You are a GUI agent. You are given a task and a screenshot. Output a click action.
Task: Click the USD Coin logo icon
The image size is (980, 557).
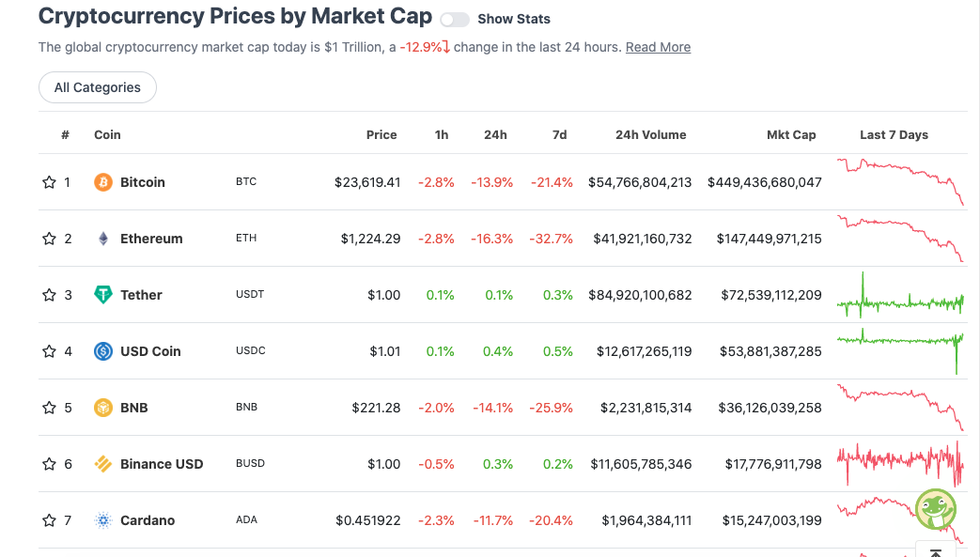[103, 350]
